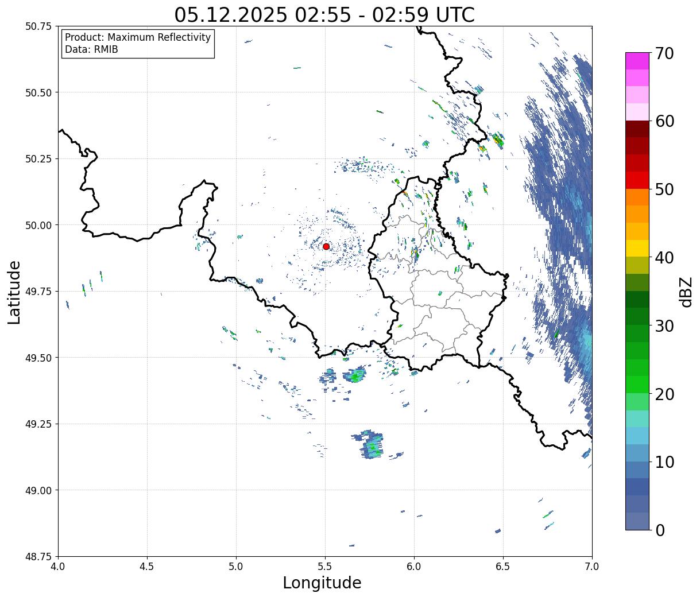
Task: Click the plot title showing 05.12.2025 time range
Action: coord(324,15)
